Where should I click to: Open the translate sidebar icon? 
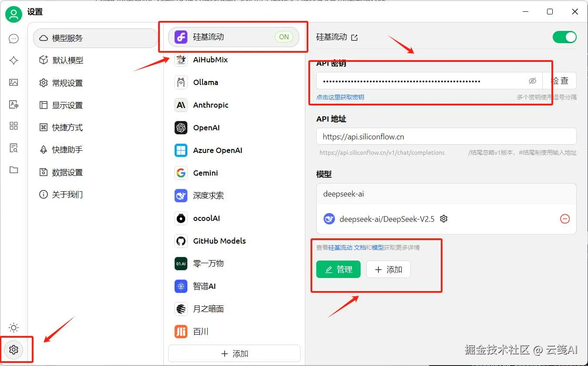[x=14, y=104]
